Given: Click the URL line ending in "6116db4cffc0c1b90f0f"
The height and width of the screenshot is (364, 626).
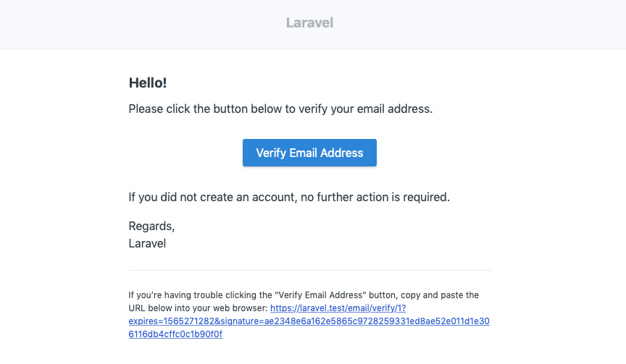Looking at the screenshot, I should [x=175, y=334].
